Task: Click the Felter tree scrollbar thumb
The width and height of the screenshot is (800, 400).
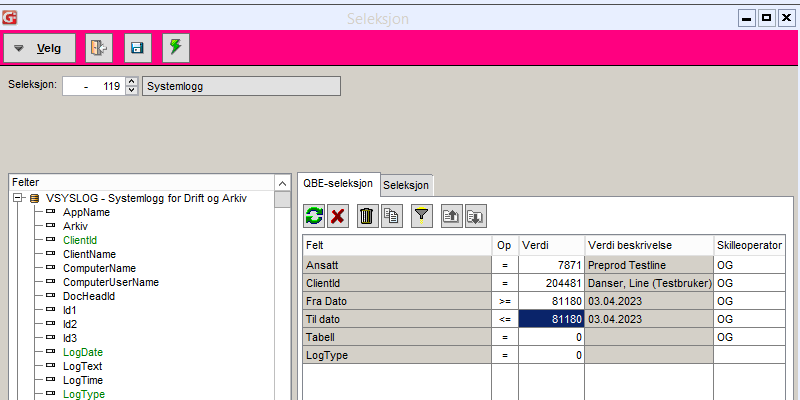Action: pyautogui.click(x=283, y=199)
